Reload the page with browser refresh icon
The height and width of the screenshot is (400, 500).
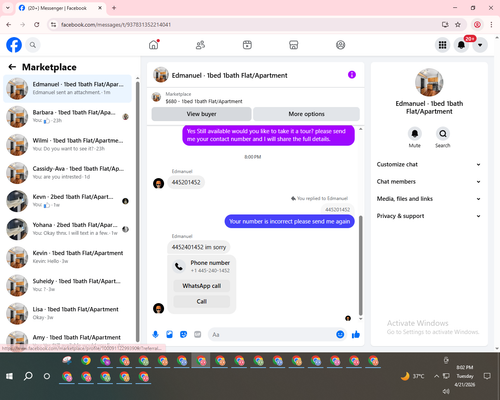point(37,25)
